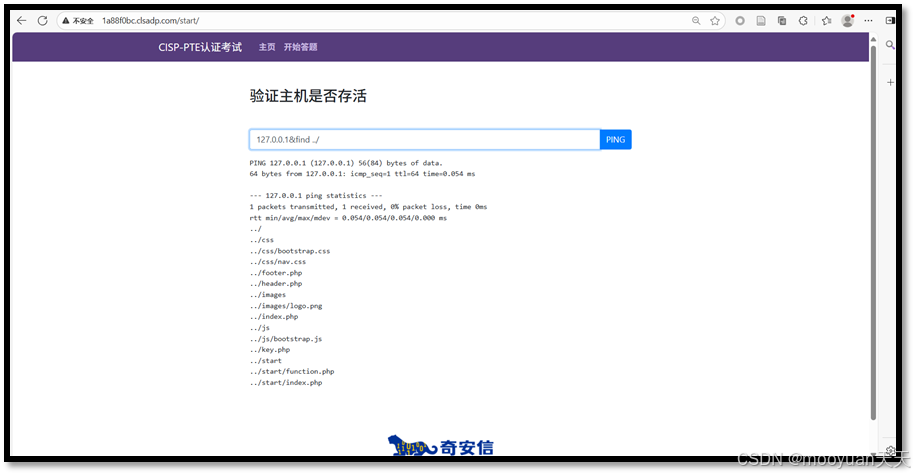Open the sidebar search icon

tap(890, 45)
